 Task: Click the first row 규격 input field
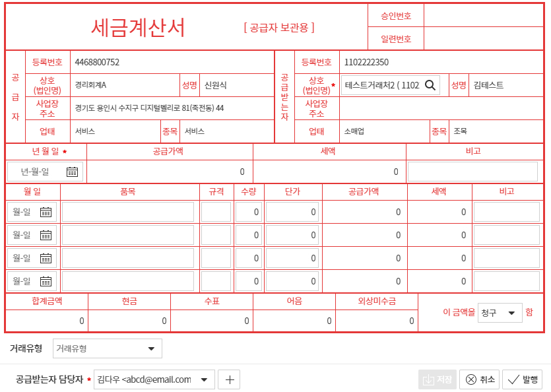click(x=216, y=212)
